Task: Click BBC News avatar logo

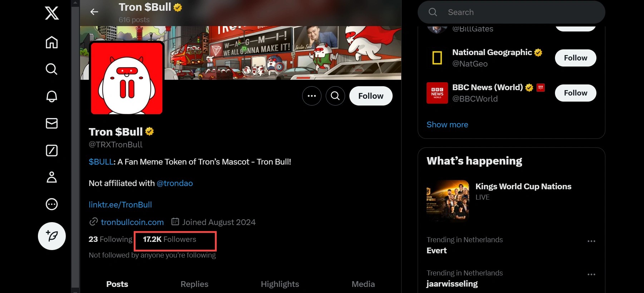Action: 437,93
